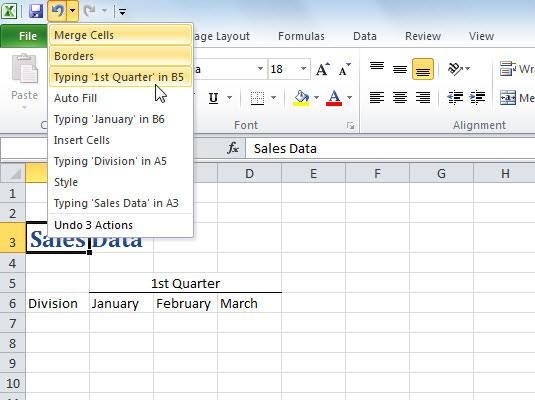Select Insert Cells in undo list

click(120, 140)
